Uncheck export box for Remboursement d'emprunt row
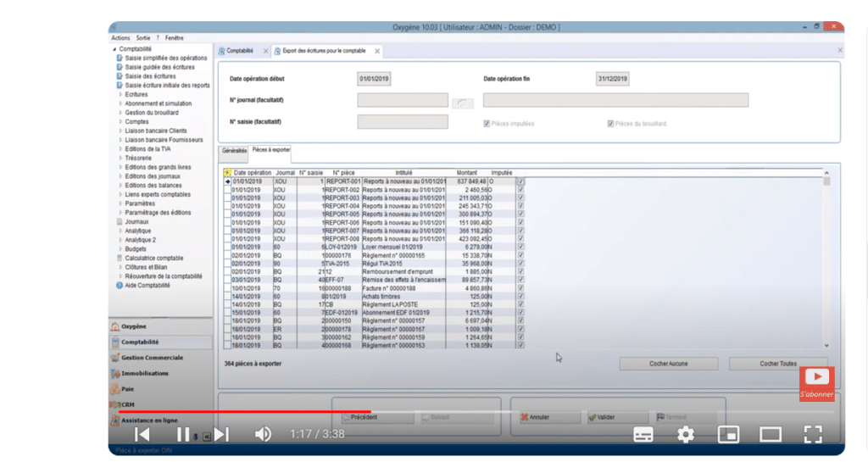The height and width of the screenshot is (462, 868). [x=520, y=271]
